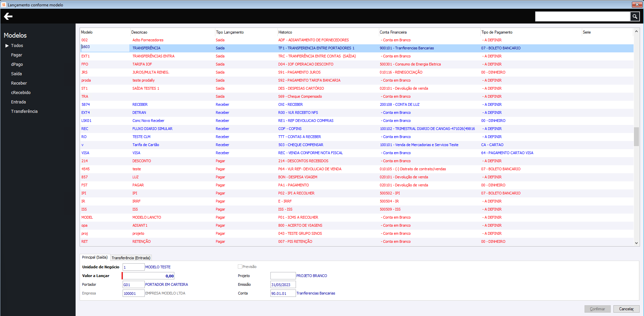This screenshot has width=644, height=316.
Task: Select the 'DETRAN' model row
Action: [356, 112]
